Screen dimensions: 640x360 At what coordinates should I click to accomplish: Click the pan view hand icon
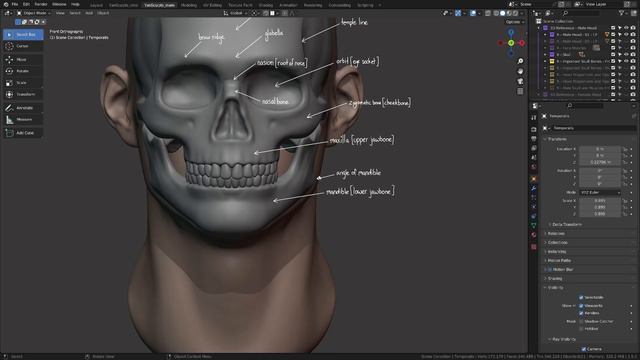520,71
